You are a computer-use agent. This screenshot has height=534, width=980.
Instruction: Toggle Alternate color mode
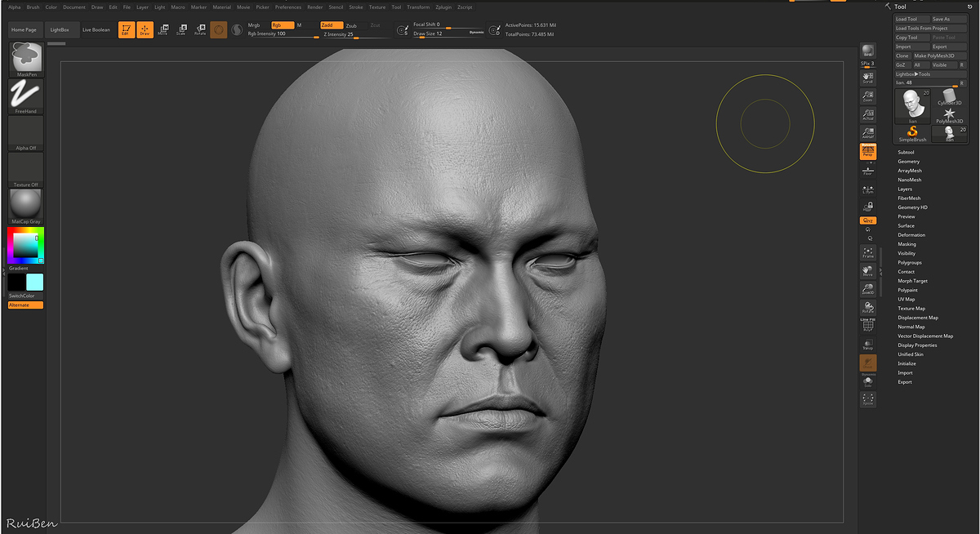tap(25, 305)
